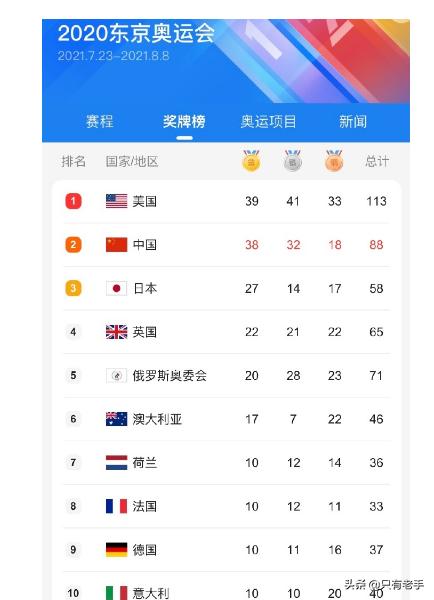Screen dimensions: 434x600
Task: Click the Russian Olympic Committee emblem
Action: click(116, 375)
